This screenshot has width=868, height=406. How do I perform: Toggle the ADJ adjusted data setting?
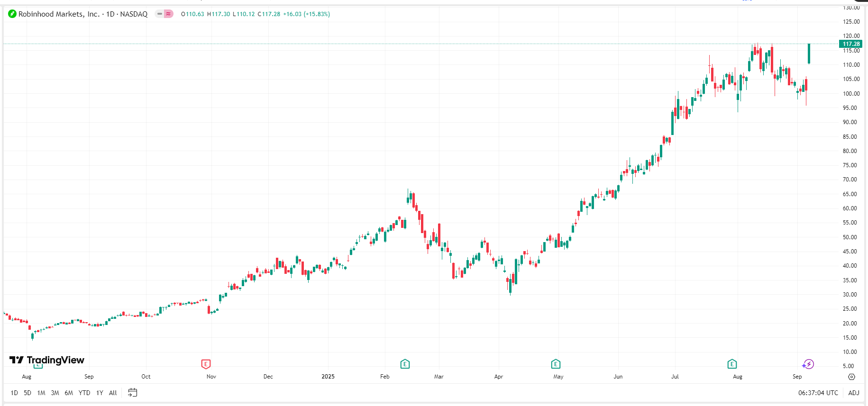853,393
